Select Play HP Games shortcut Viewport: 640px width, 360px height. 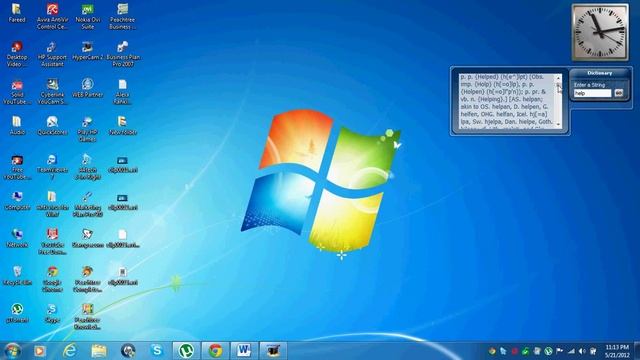[x=87, y=129]
